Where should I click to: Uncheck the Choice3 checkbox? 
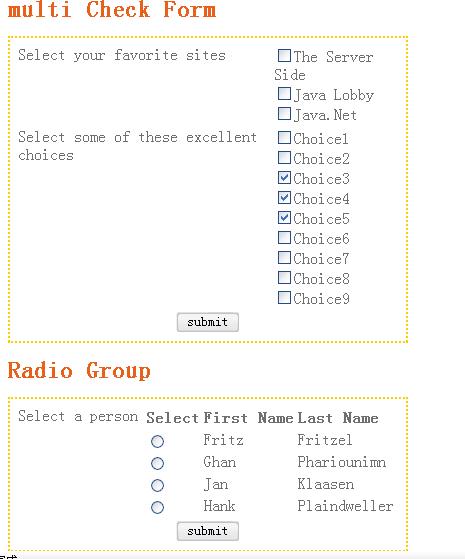coord(284,178)
